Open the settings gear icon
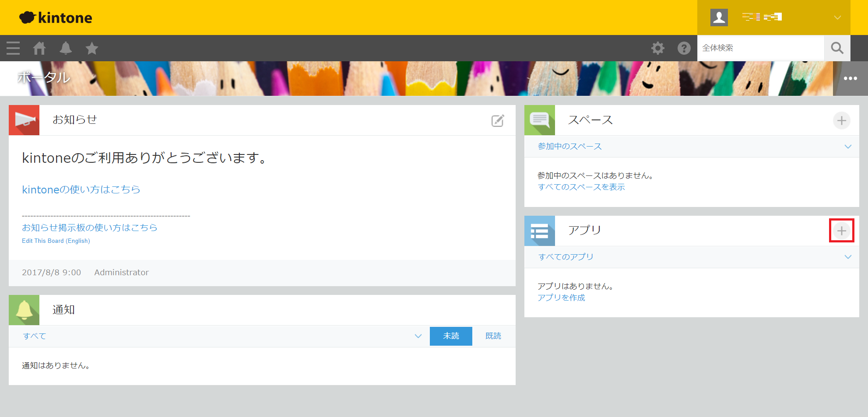 (x=657, y=48)
